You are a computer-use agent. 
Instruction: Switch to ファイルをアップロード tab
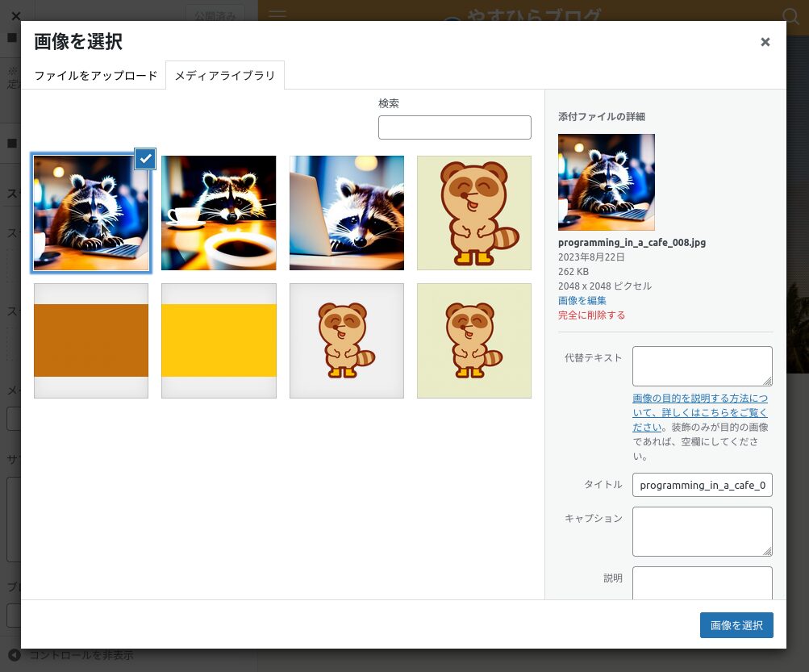pyautogui.click(x=95, y=75)
